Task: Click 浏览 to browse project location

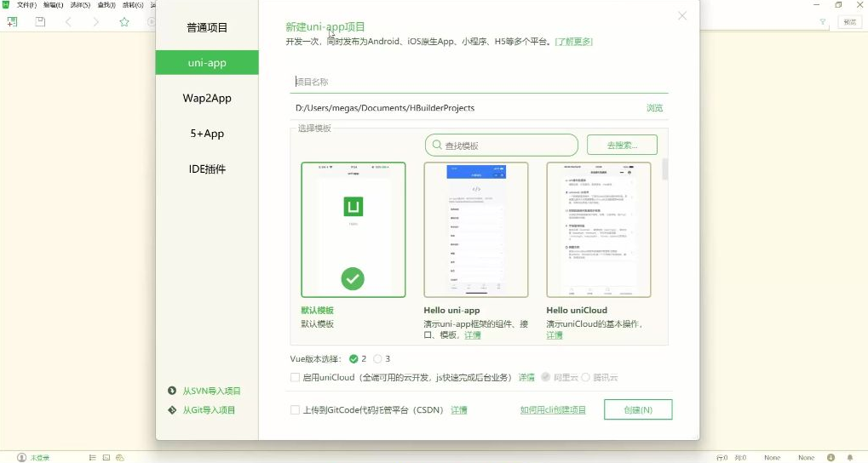Action: click(654, 108)
